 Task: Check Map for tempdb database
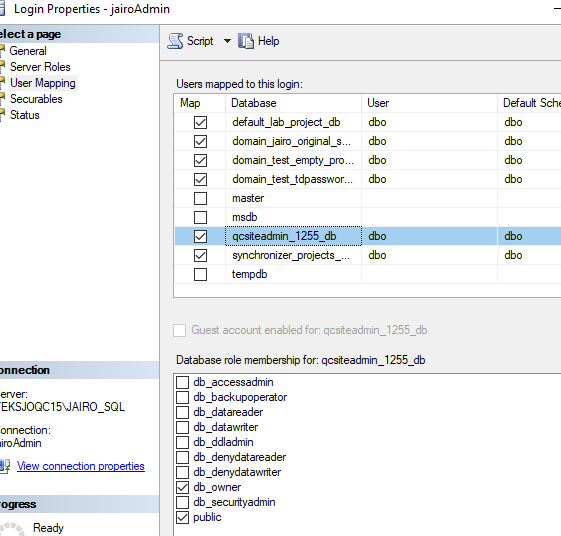coord(200,274)
